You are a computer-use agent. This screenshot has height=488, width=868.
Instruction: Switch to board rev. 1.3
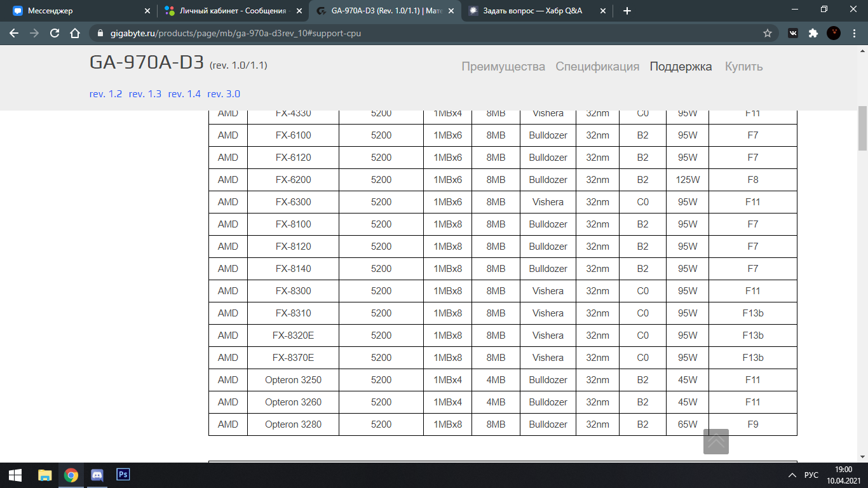coord(145,94)
